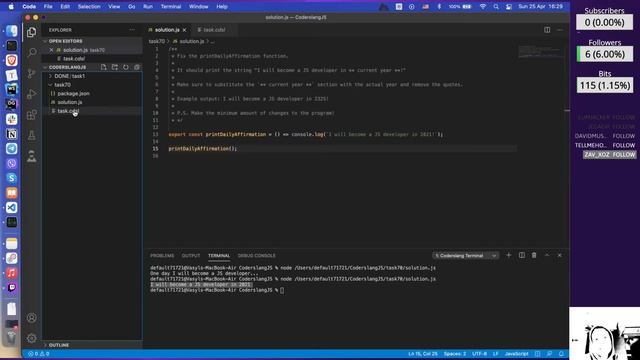Viewport: 640px width, 360px height.
Task: Open the Manage gear settings menu
Action: pyautogui.click(x=31, y=338)
